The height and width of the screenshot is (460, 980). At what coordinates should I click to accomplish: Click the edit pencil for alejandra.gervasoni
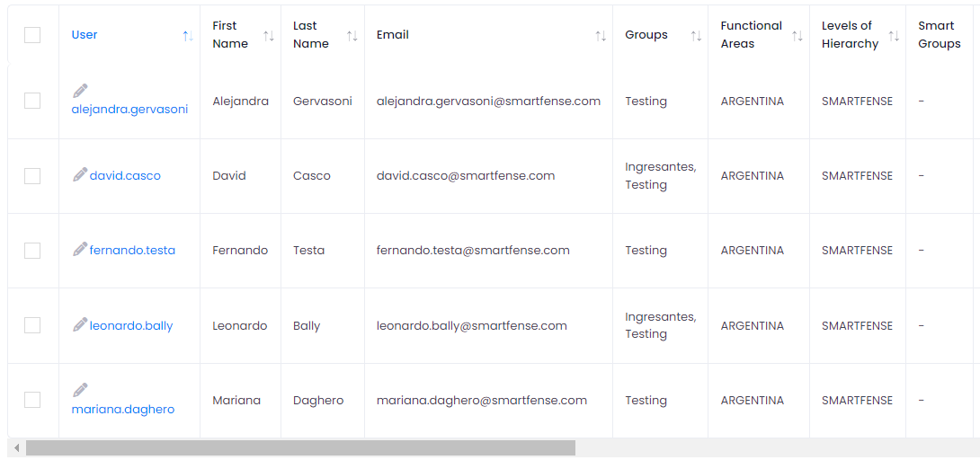click(x=80, y=91)
